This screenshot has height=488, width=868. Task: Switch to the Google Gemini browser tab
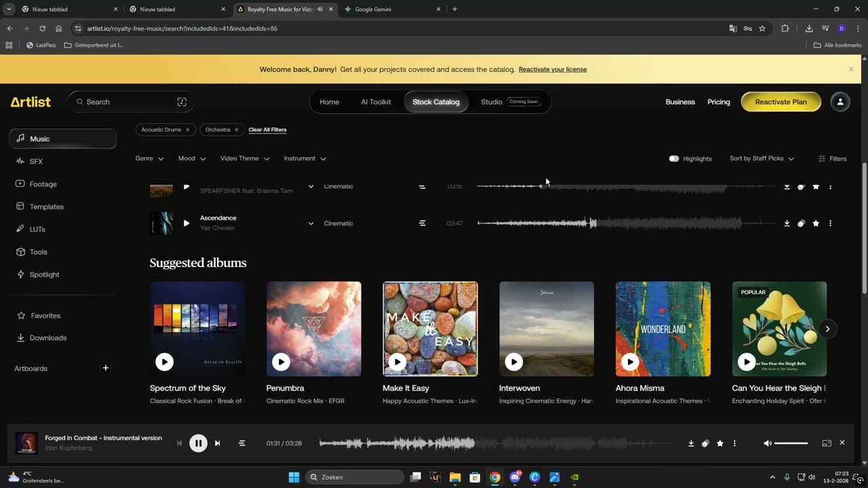pos(393,9)
